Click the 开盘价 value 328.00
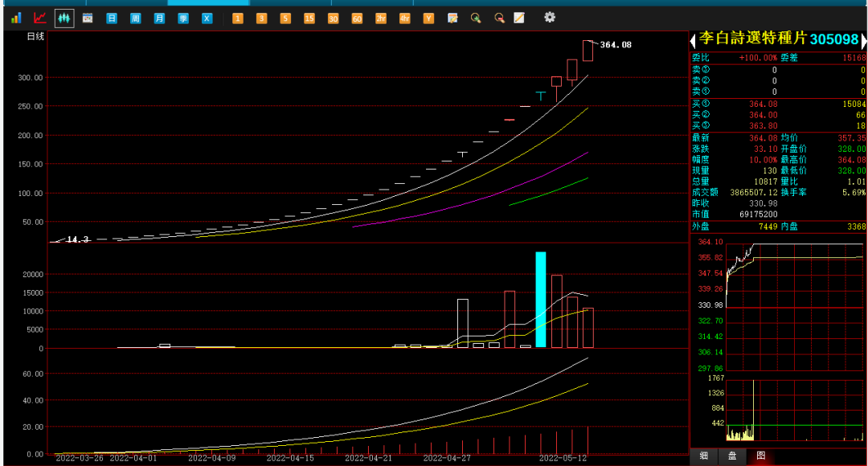 [852, 149]
